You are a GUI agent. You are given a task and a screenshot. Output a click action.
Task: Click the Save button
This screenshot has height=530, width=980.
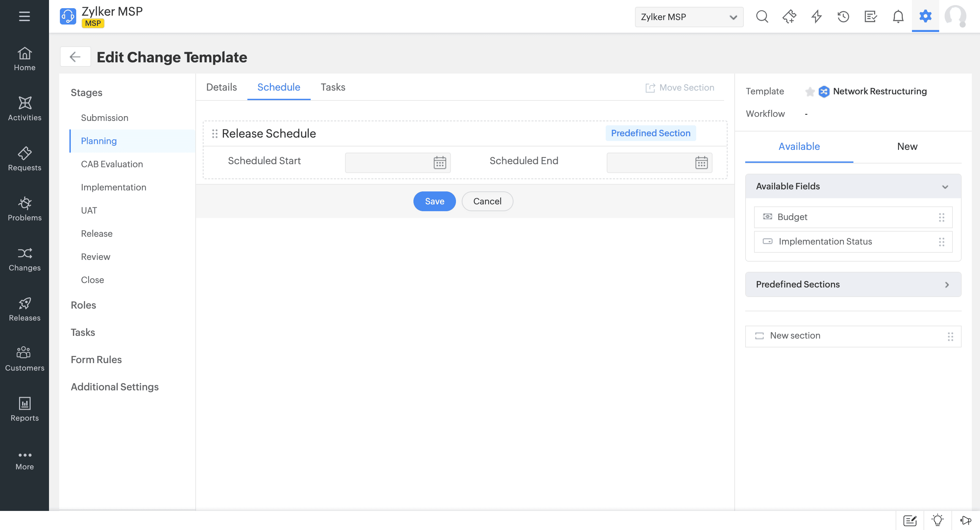coord(434,201)
